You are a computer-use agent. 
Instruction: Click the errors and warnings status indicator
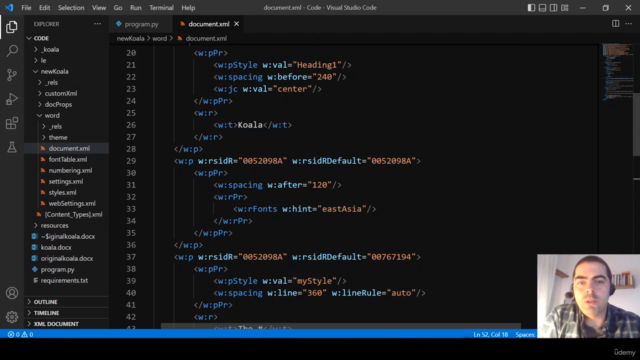click(20, 334)
